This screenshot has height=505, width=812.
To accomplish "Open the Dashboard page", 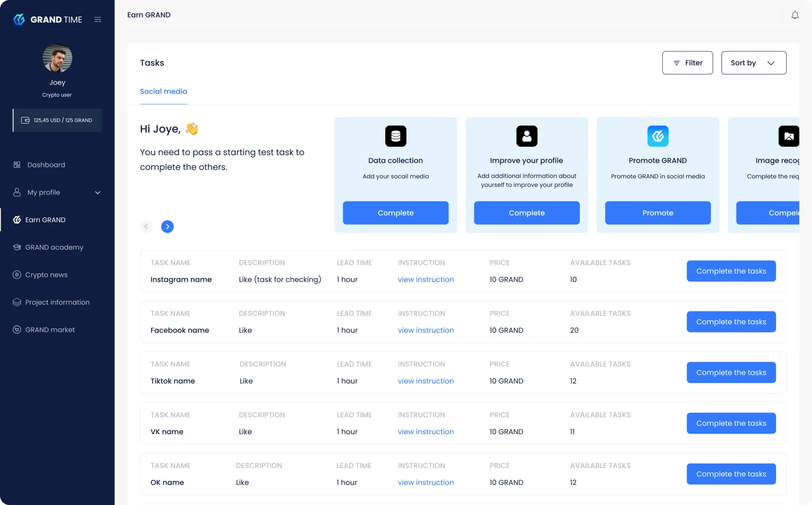I will (46, 165).
